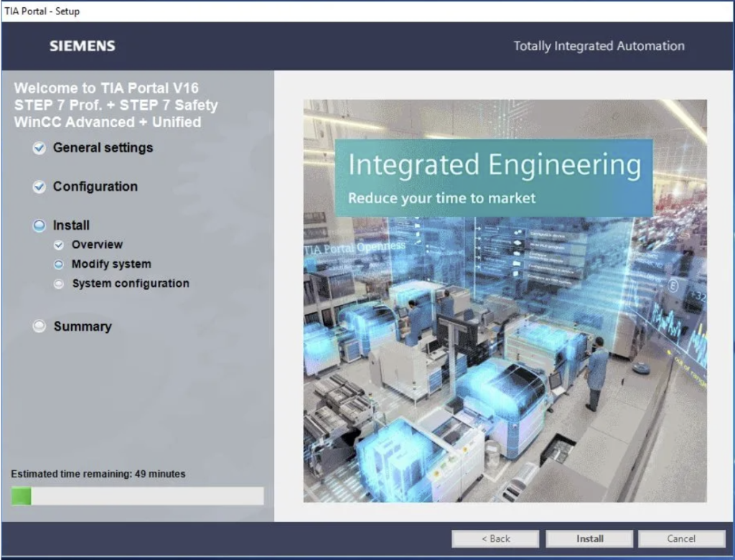Screen dimensions: 735x560
Task: Click the greyed-out Back button
Action: 495,538
